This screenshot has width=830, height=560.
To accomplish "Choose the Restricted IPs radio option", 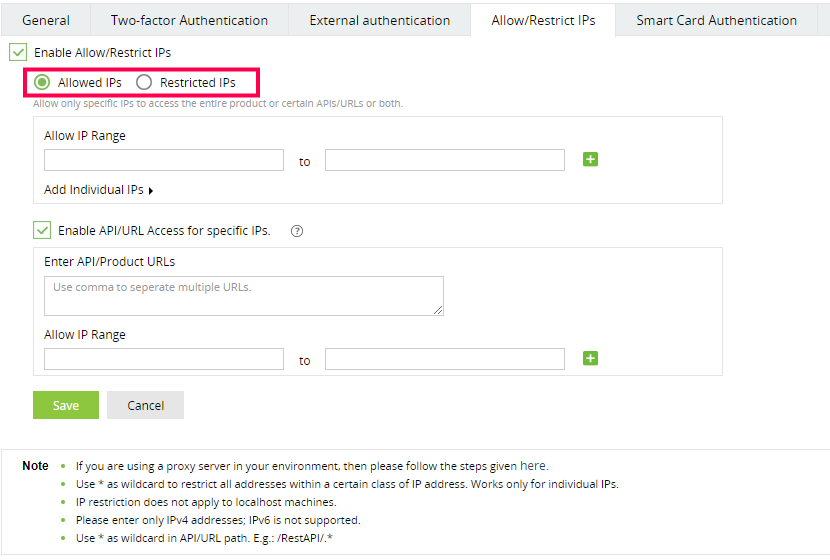I will coord(145,82).
